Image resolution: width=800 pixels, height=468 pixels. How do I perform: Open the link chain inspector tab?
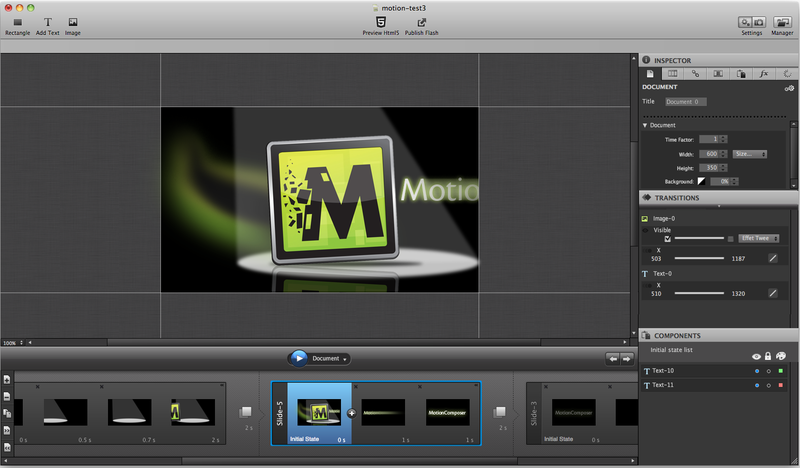(x=695, y=74)
